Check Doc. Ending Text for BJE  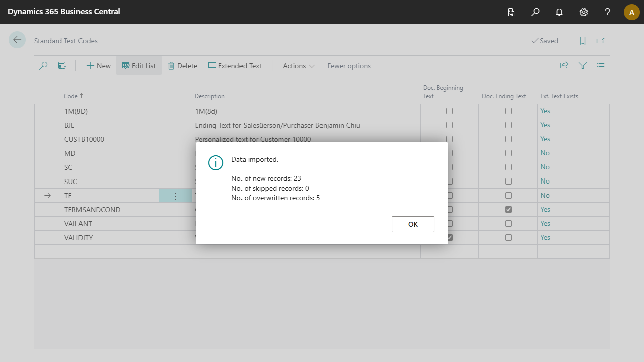point(508,125)
